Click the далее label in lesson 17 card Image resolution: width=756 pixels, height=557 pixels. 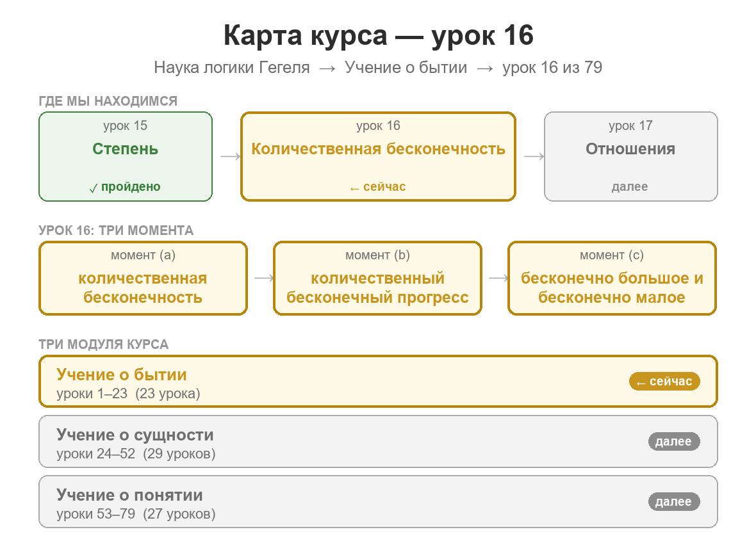pyautogui.click(x=630, y=187)
